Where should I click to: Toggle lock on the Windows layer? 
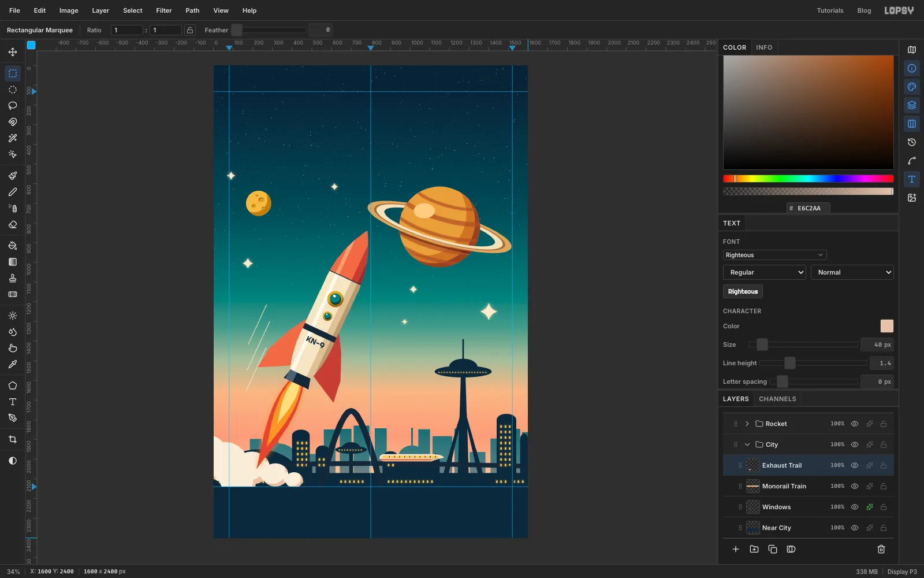(884, 507)
